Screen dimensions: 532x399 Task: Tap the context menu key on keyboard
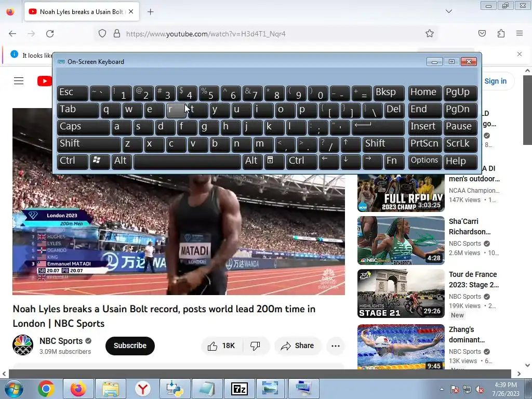[274, 162]
